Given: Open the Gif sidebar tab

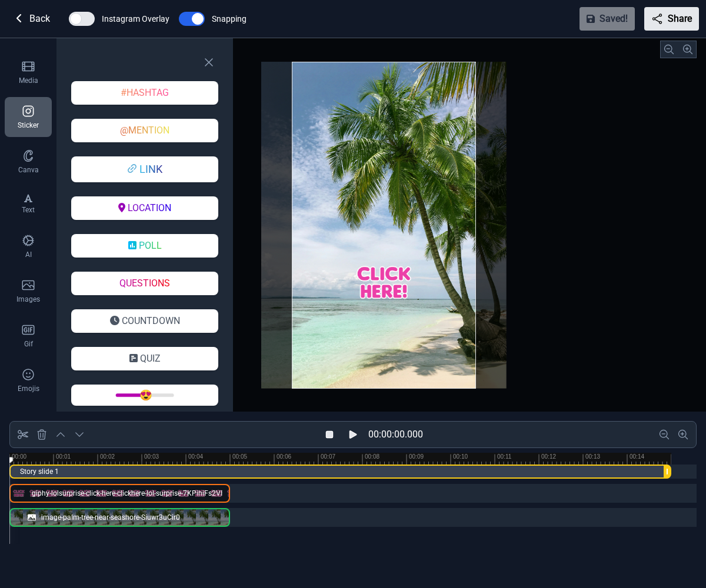Looking at the screenshot, I should pos(28,336).
